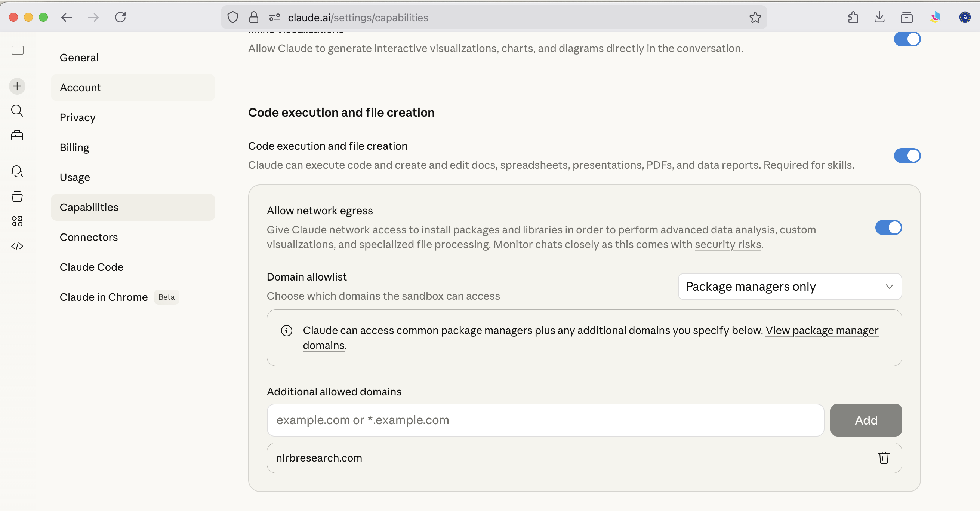The image size is (980, 511).
Task: Select the skills shapes icon in sidebar
Action: pos(17,221)
